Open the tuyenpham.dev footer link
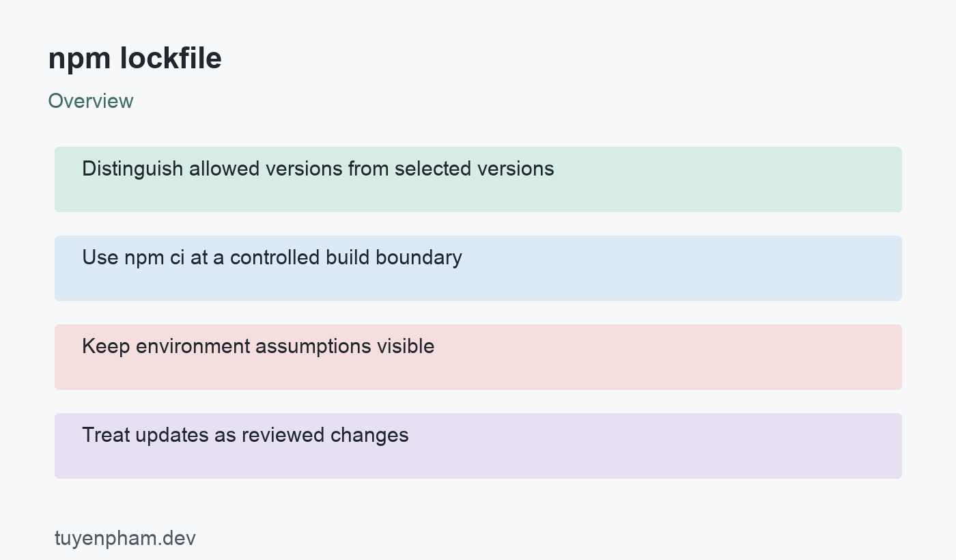 tap(125, 538)
